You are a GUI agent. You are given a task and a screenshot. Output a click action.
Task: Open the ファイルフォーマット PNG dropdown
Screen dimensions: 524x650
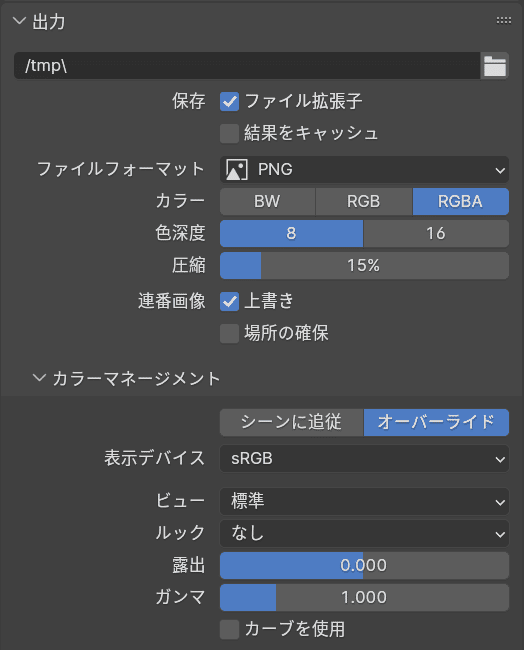364,170
